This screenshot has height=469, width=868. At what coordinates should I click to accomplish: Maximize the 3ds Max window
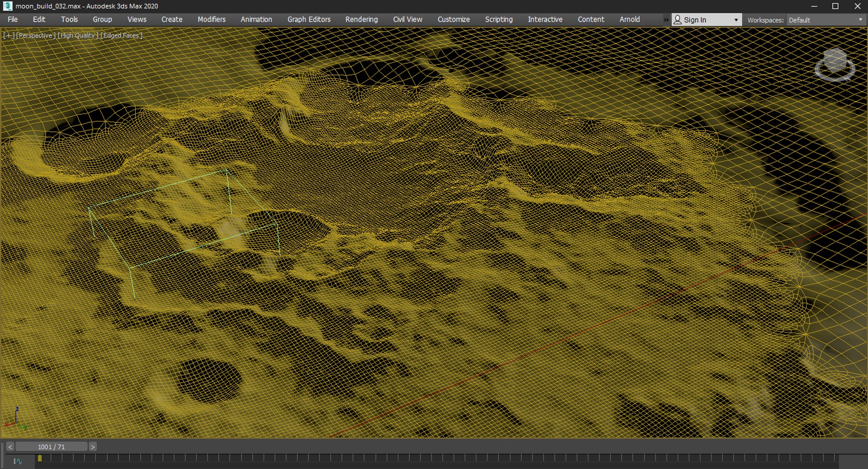[835, 6]
